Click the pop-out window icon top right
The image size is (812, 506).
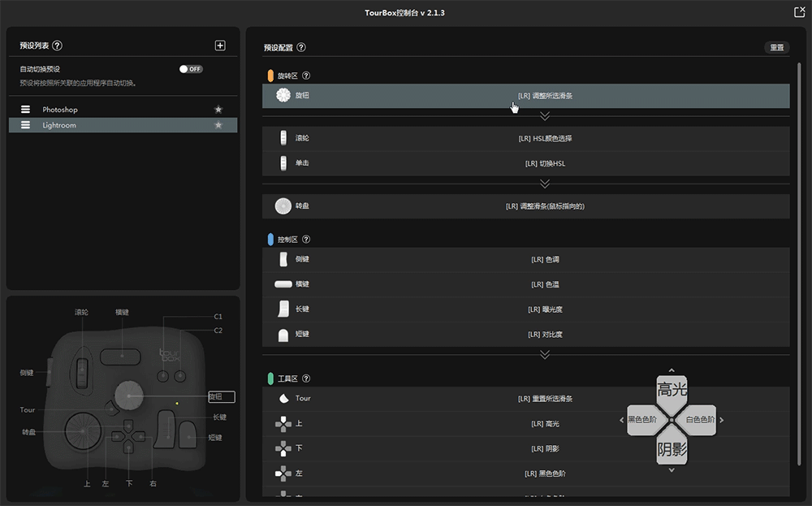tap(800, 12)
